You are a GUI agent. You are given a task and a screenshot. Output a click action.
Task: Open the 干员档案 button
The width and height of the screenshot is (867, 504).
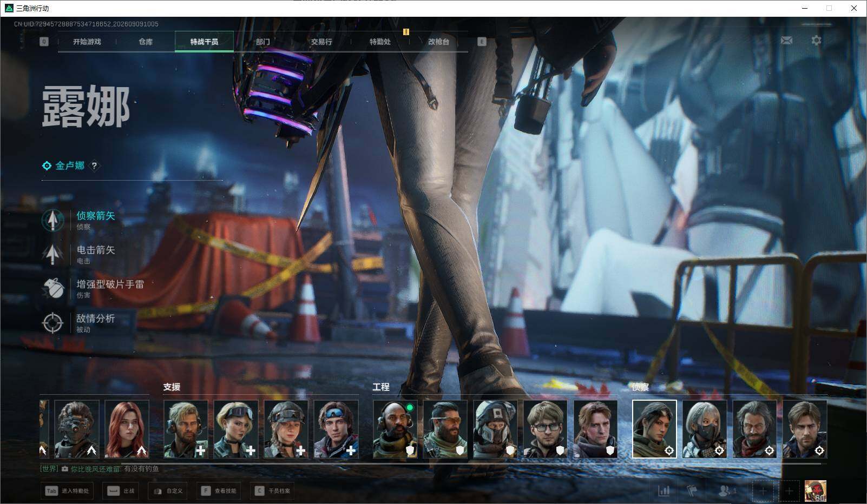tap(272, 490)
